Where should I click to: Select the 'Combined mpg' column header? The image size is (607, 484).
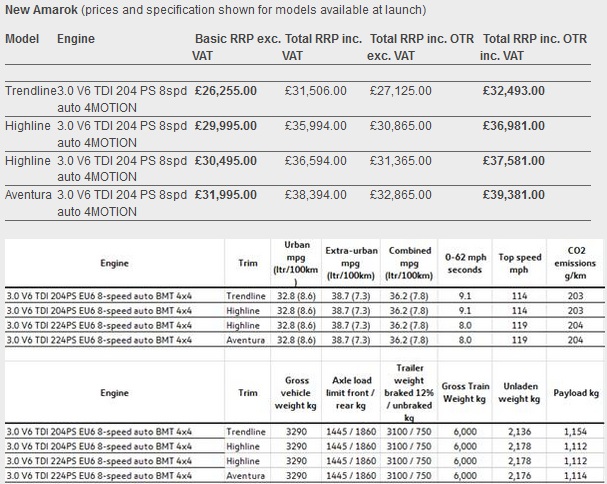(x=409, y=262)
